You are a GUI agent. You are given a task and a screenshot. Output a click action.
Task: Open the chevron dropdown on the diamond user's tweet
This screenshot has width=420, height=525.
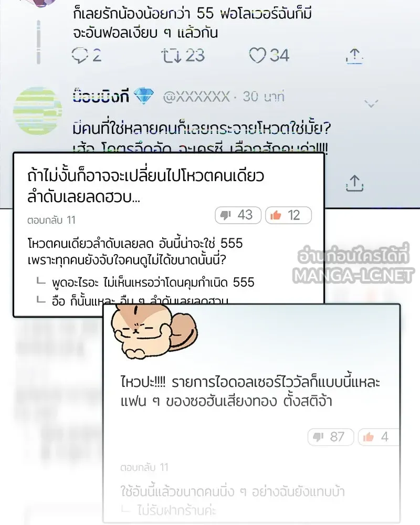(x=371, y=103)
